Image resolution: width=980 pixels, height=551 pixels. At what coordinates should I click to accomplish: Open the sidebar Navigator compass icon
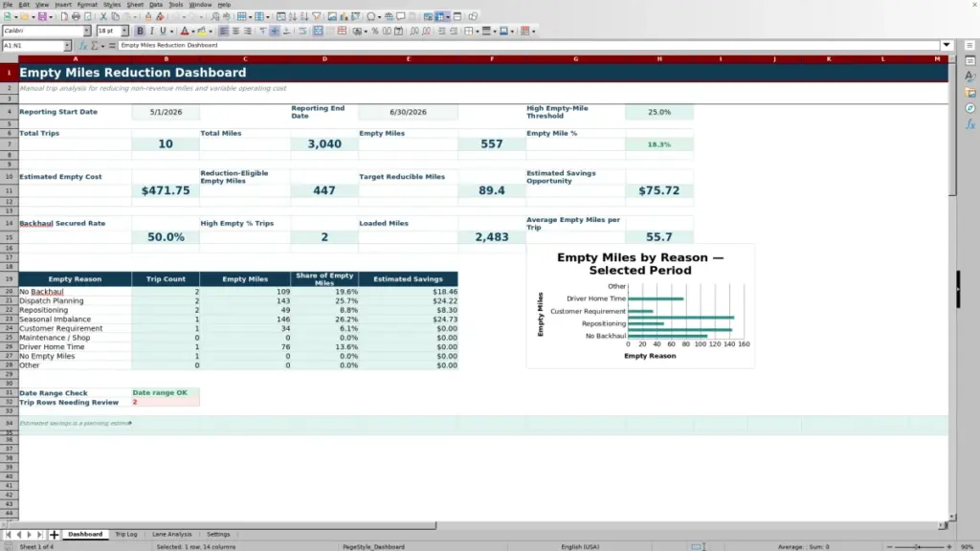tap(970, 108)
